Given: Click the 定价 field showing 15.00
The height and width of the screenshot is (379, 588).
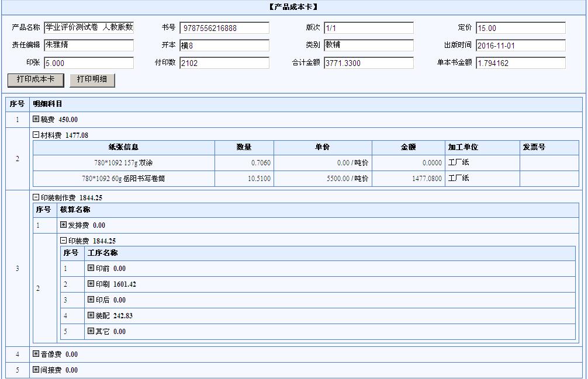Looking at the screenshot, I should (522, 27).
